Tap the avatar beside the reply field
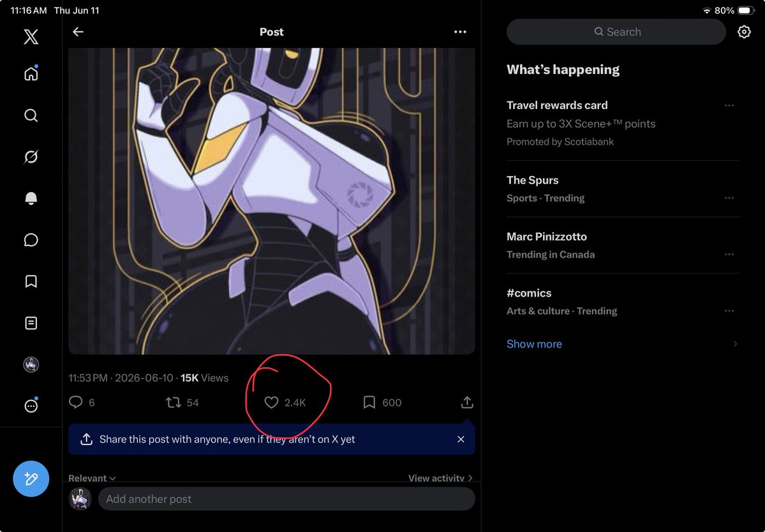Image resolution: width=765 pixels, height=532 pixels. point(80,499)
